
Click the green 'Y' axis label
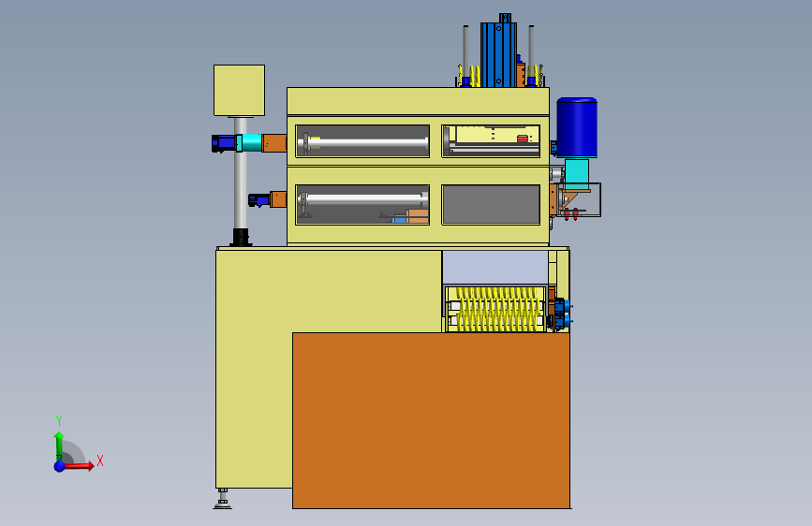coord(59,420)
